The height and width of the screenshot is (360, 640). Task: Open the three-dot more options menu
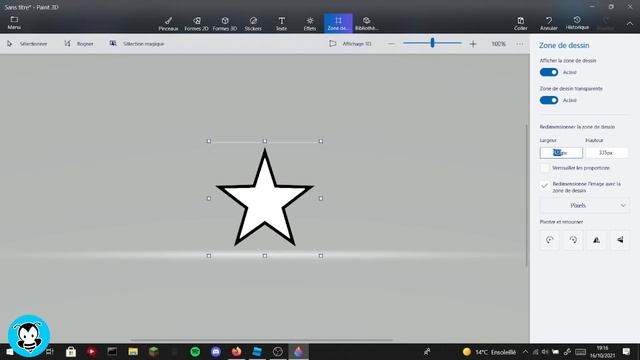tap(520, 44)
